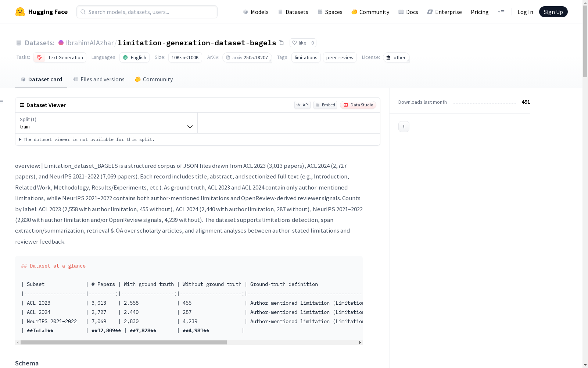588x368 pixels.
Task: Open the Split train dropdown
Action: (107, 123)
